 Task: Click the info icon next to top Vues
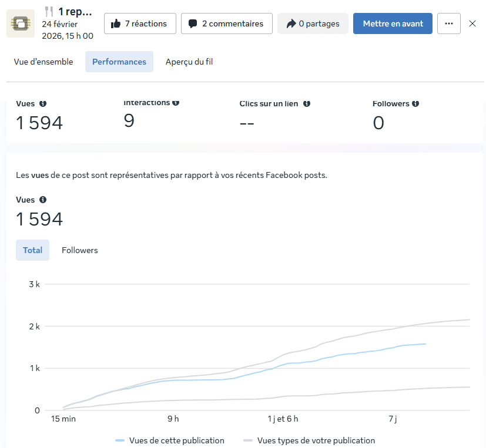click(x=43, y=103)
